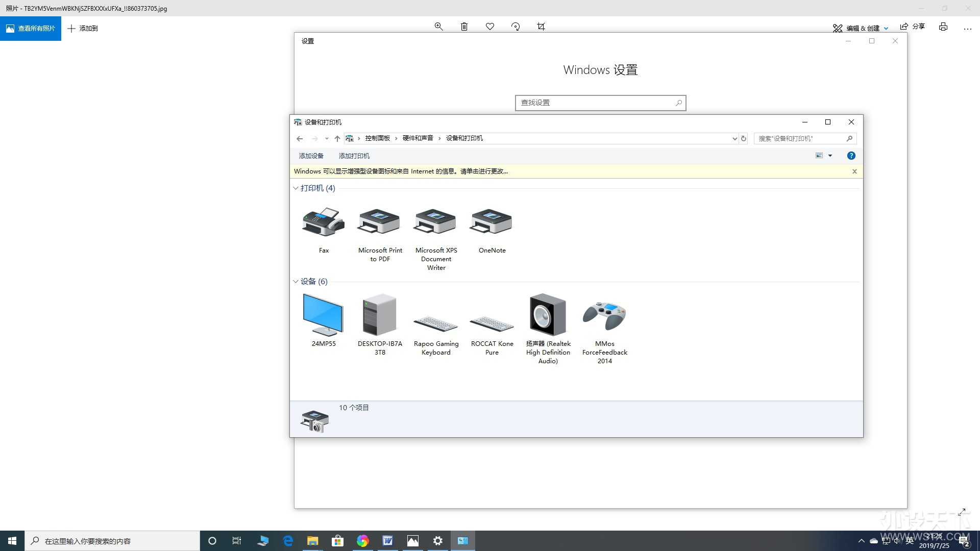The height and width of the screenshot is (551, 980).
Task: Open Microsoft Store from taskbar
Action: click(x=337, y=541)
